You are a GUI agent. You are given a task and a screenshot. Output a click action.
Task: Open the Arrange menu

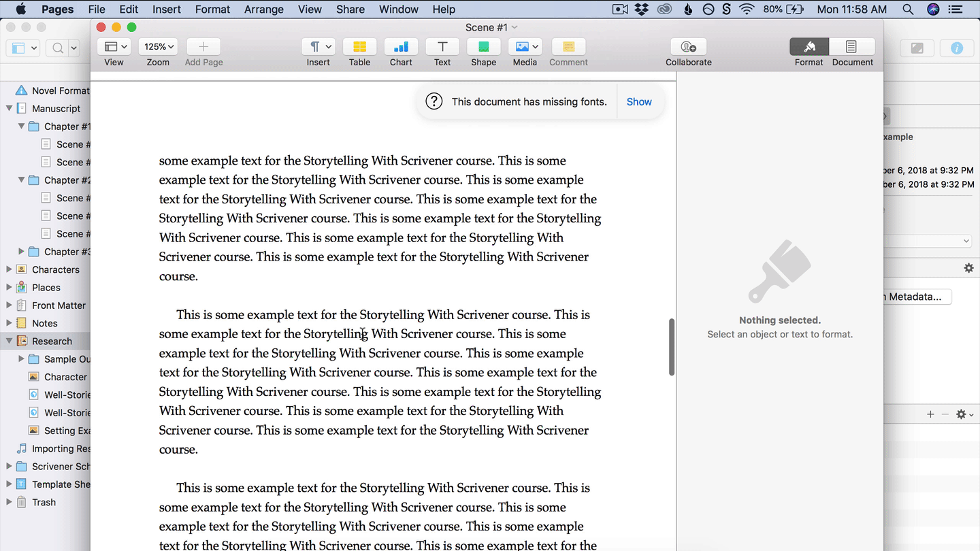pyautogui.click(x=264, y=10)
